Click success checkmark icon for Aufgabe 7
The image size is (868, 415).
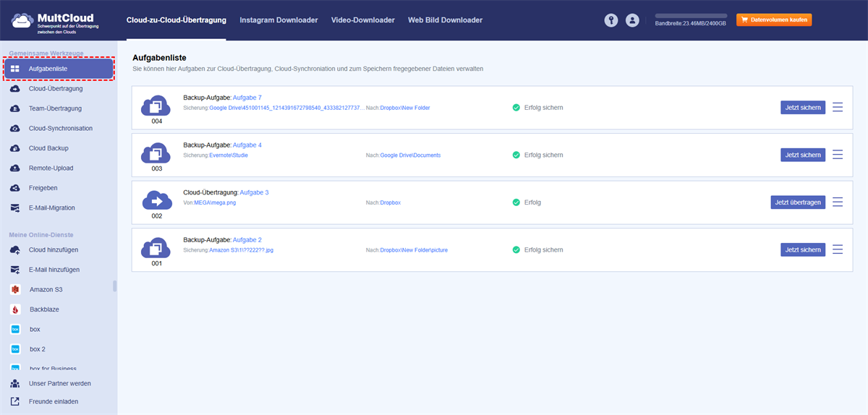[x=516, y=107]
